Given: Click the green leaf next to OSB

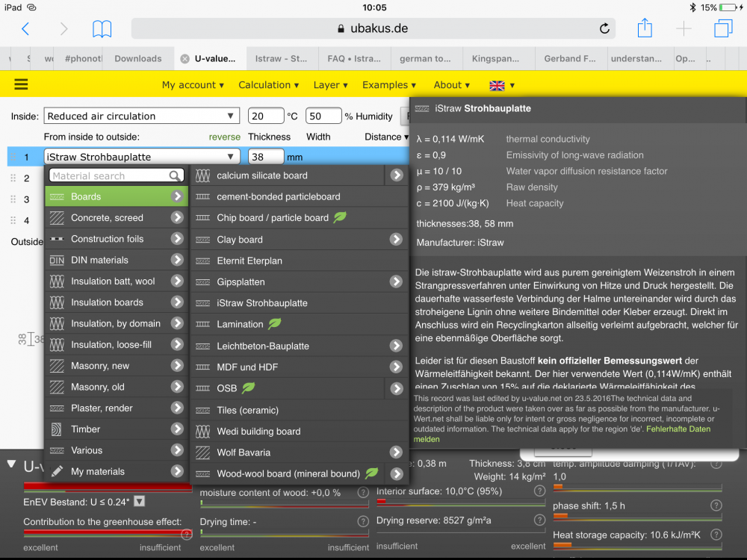Looking at the screenshot, I should coord(248,388).
